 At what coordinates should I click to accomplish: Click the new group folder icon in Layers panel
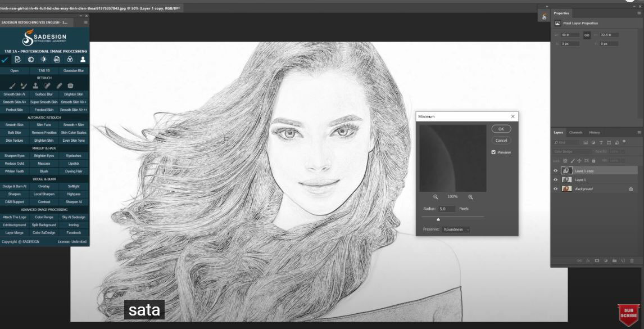pos(614,260)
